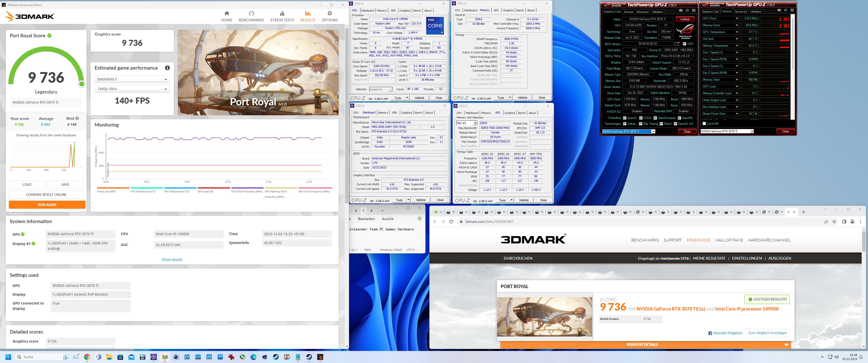Screen dimensions: 868x363
Task: Open the Battlefield V game dropdown
Action: tap(132, 79)
